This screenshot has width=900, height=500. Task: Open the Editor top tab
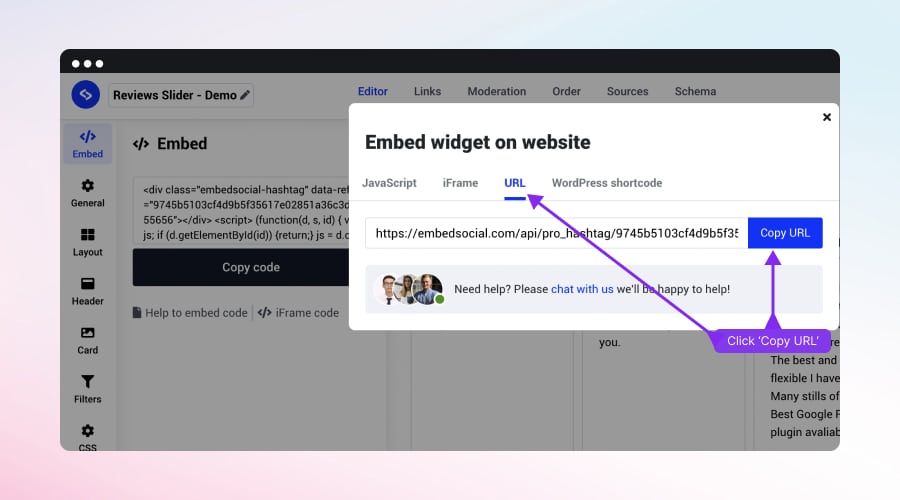pos(373,91)
